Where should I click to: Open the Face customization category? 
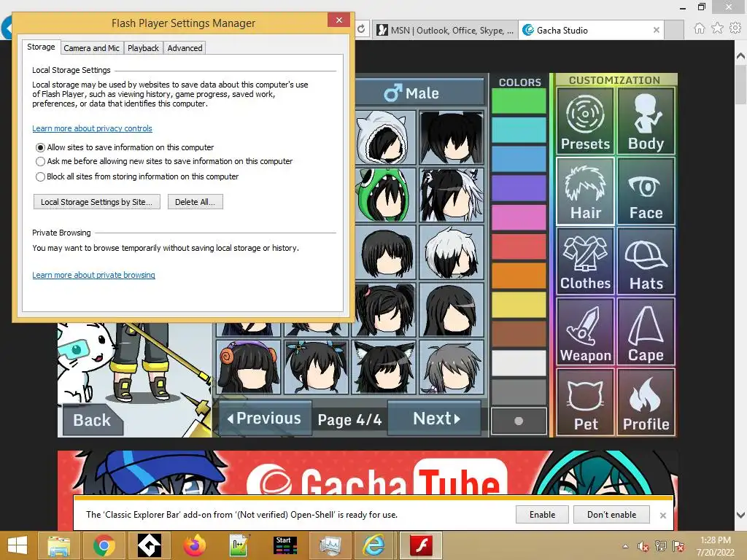(646, 191)
